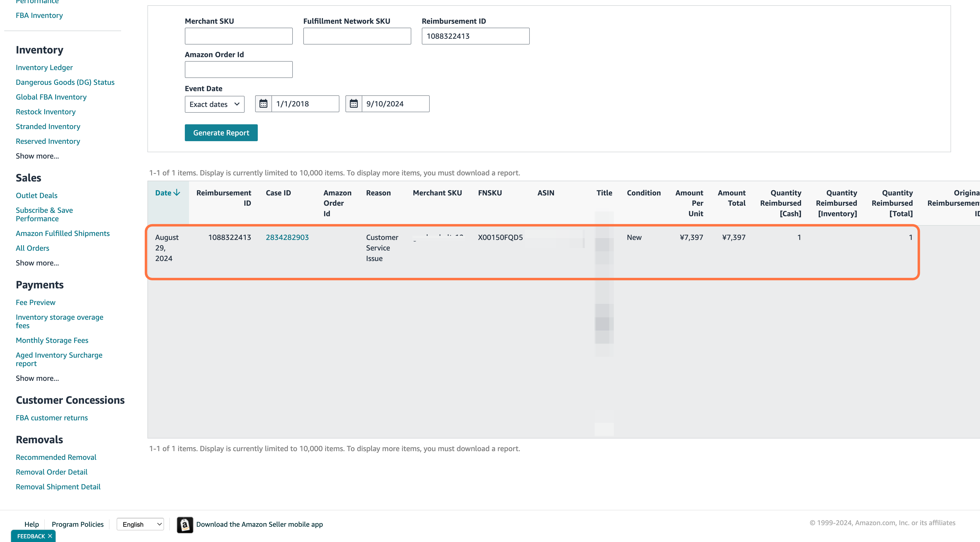Open Stranded Inventory report
Image resolution: width=980 pixels, height=542 pixels.
(48, 126)
